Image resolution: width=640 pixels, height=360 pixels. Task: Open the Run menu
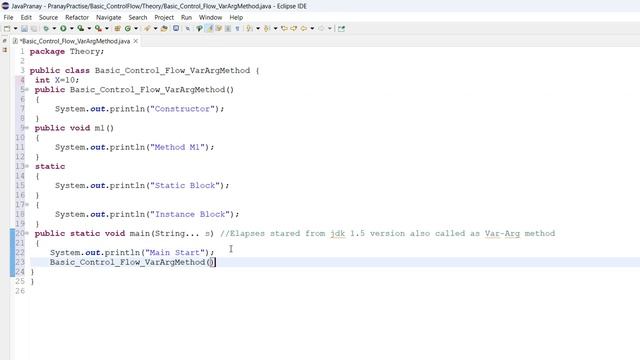point(186,18)
